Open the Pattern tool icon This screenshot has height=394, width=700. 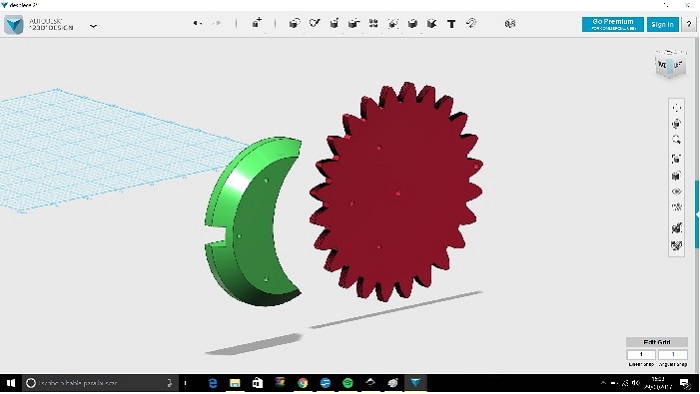(x=374, y=23)
